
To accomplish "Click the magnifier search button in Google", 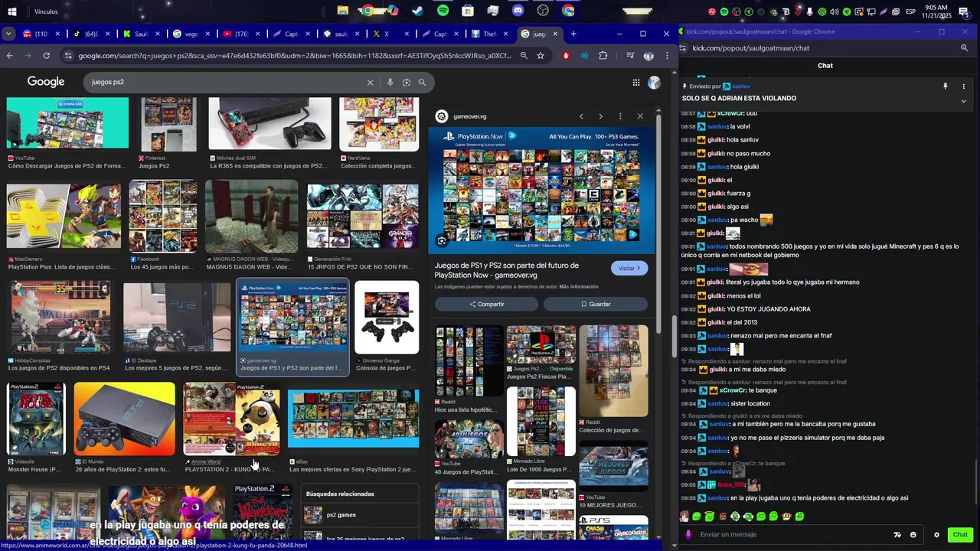I will 422,82.
